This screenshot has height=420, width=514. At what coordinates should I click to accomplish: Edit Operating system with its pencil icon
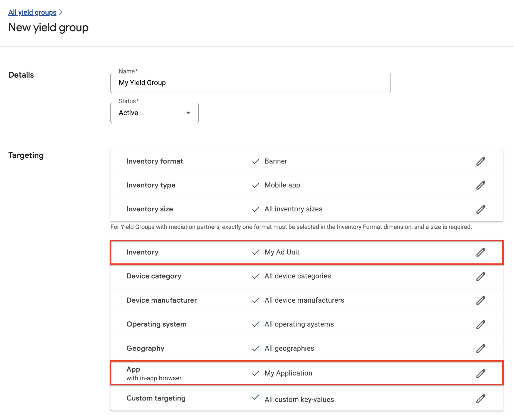[481, 324]
